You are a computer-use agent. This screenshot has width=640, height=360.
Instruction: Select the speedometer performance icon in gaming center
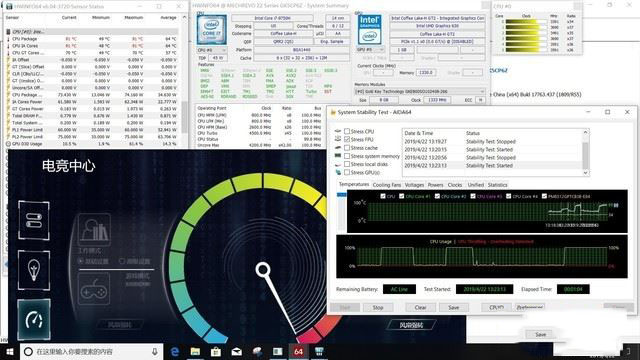pyautogui.click(x=34, y=320)
